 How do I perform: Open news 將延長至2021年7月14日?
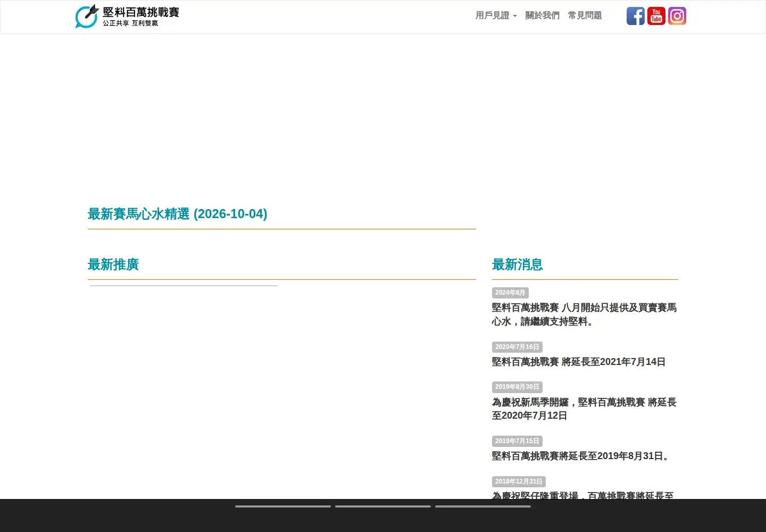[579, 362]
